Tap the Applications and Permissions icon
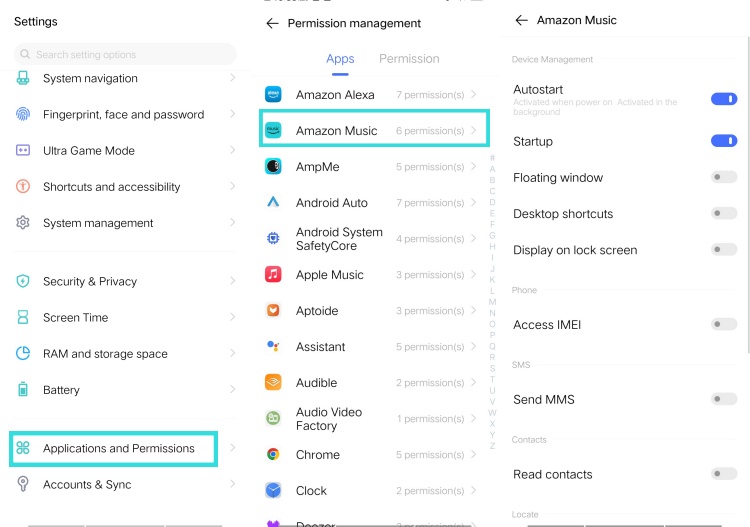The image size is (750, 527). (x=23, y=448)
